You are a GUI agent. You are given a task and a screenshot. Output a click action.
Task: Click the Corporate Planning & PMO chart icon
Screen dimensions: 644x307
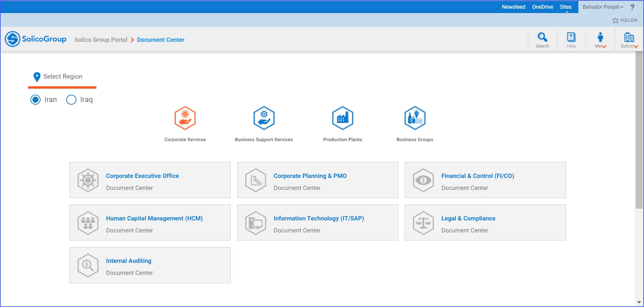(x=256, y=180)
